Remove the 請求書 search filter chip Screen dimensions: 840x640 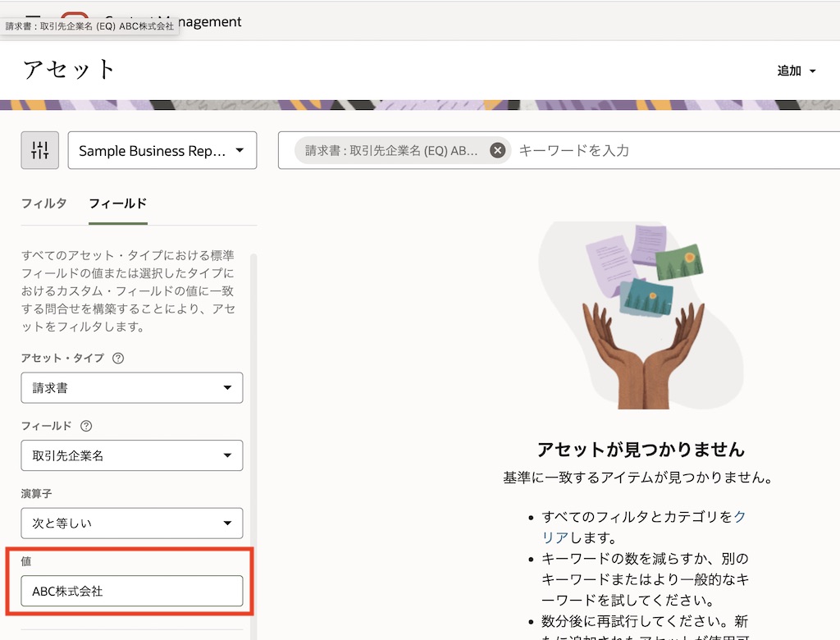tap(497, 150)
